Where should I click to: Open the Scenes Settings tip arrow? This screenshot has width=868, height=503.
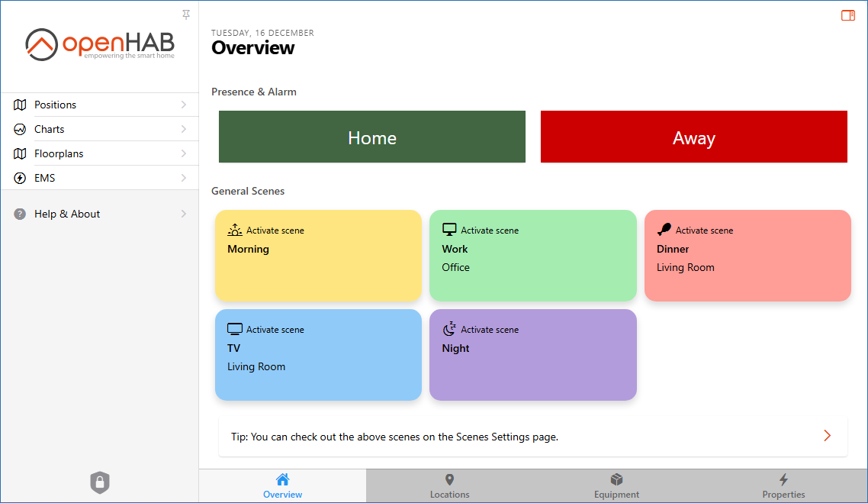click(x=827, y=435)
